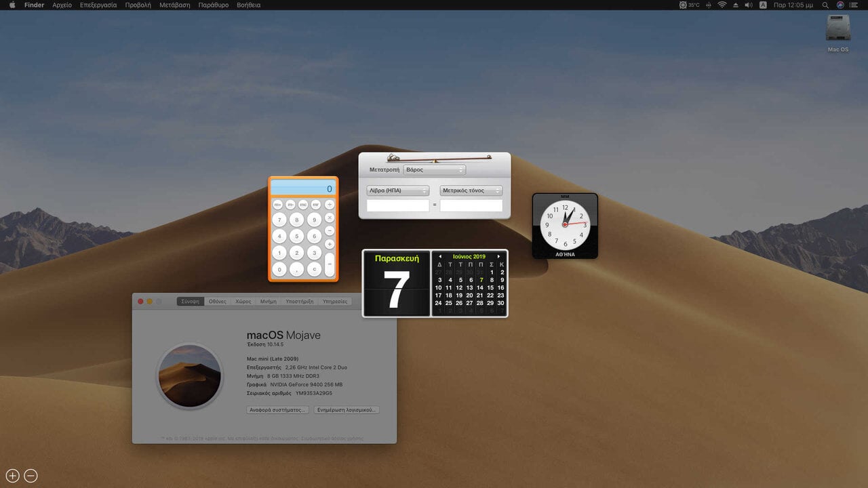Image resolution: width=868 pixels, height=488 pixels.
Task: Click the left value field in unit converter
Action: click(x=398, y=205)
